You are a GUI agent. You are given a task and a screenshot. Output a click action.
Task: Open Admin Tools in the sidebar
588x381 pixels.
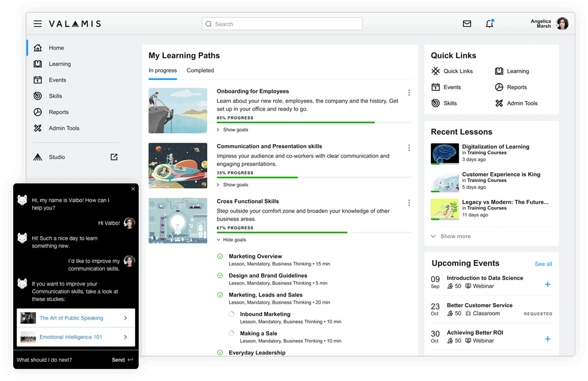(64, 128)
